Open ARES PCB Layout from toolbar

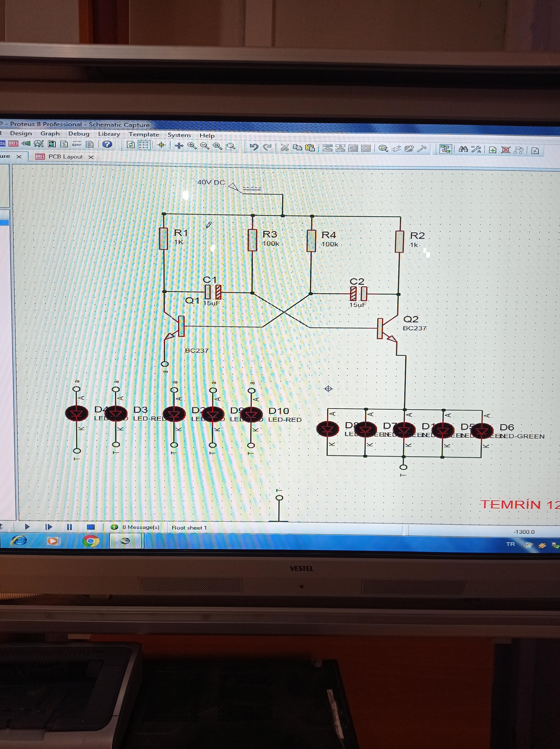[x=13, y=143]
